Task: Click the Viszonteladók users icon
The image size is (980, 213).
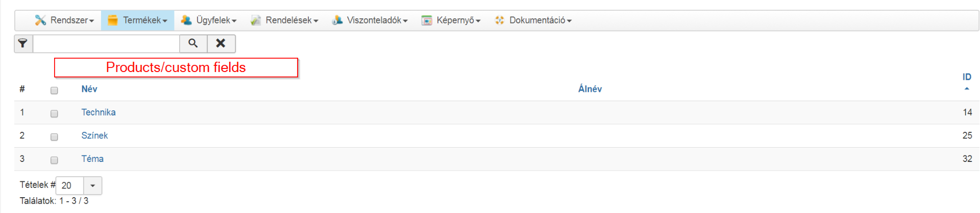Action: [337, 20]
